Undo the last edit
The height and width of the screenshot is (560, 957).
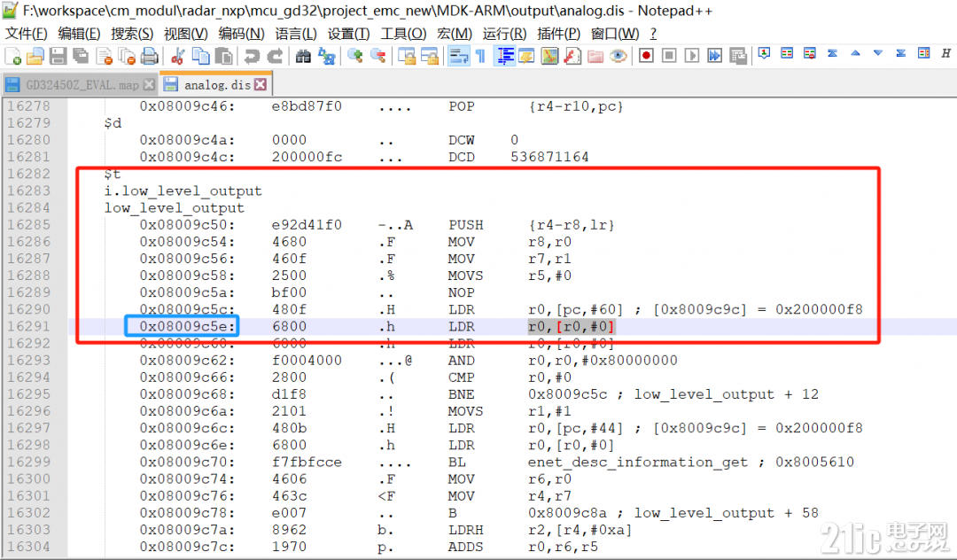[252, 56]
